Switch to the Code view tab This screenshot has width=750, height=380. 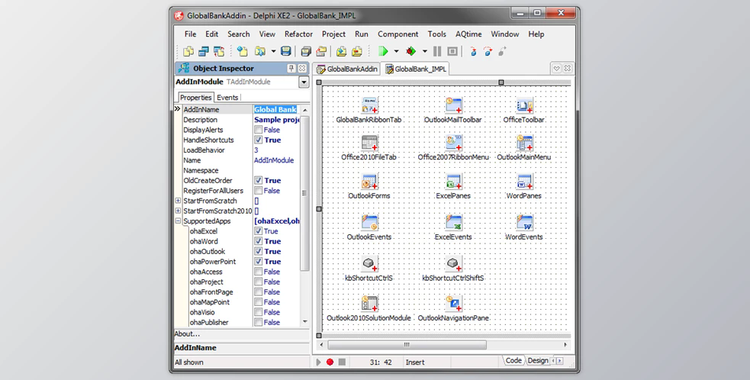coord(513,360)
